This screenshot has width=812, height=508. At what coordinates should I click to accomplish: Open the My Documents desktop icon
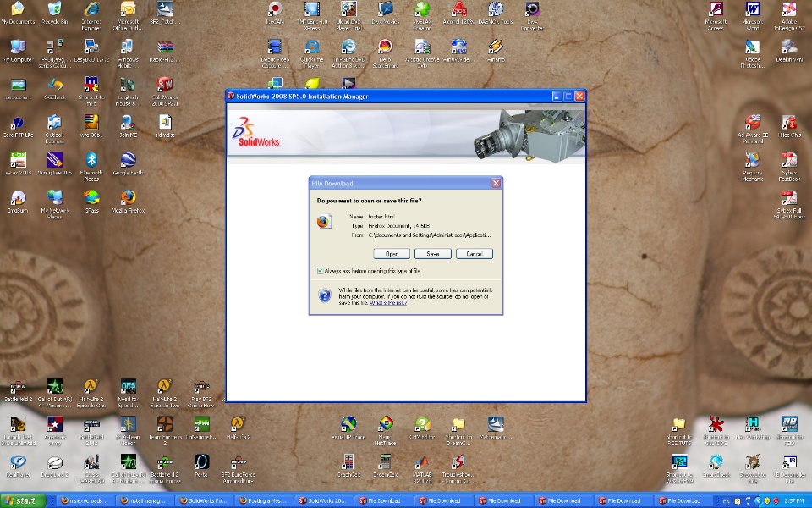coord(18,14)
